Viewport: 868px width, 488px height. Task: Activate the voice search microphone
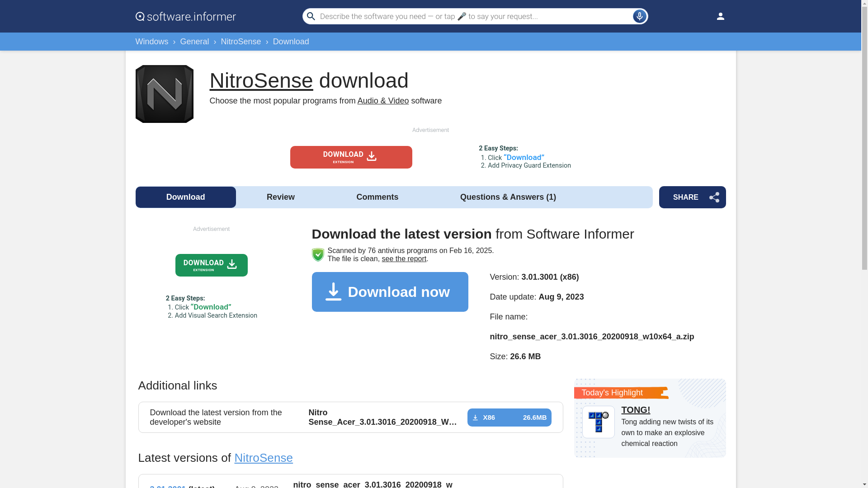tap(639, 16)
